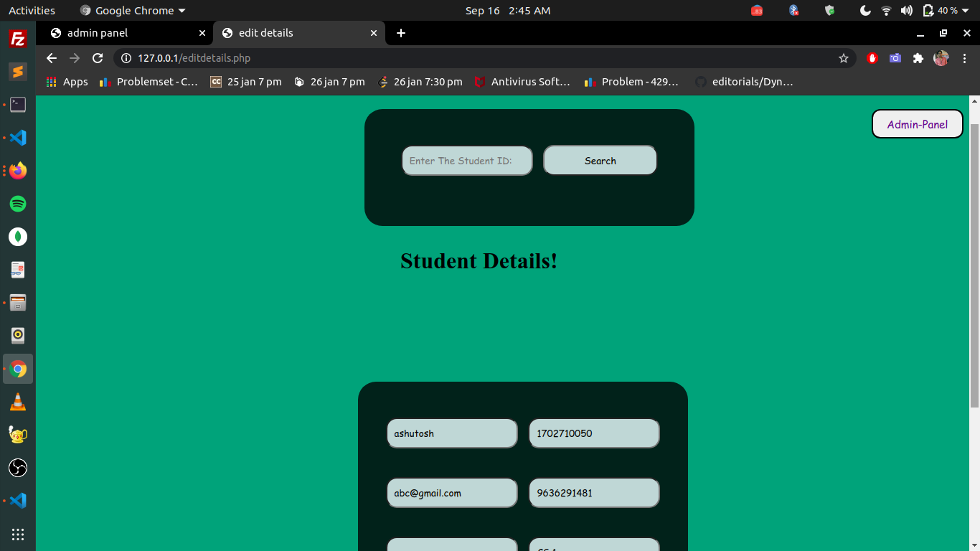
Task: Open Spotify from the dock
Action: tap(18, 204)
